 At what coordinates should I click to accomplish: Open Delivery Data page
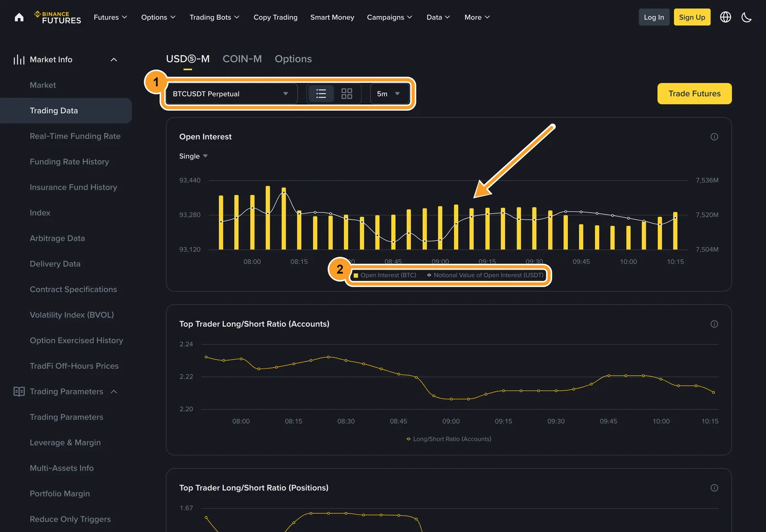(55, 264)
